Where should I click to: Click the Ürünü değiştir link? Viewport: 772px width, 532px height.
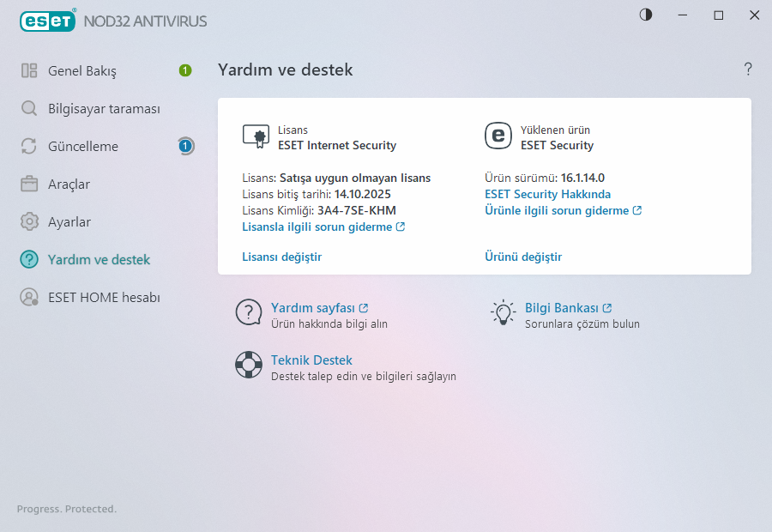(x=523, y=257)
